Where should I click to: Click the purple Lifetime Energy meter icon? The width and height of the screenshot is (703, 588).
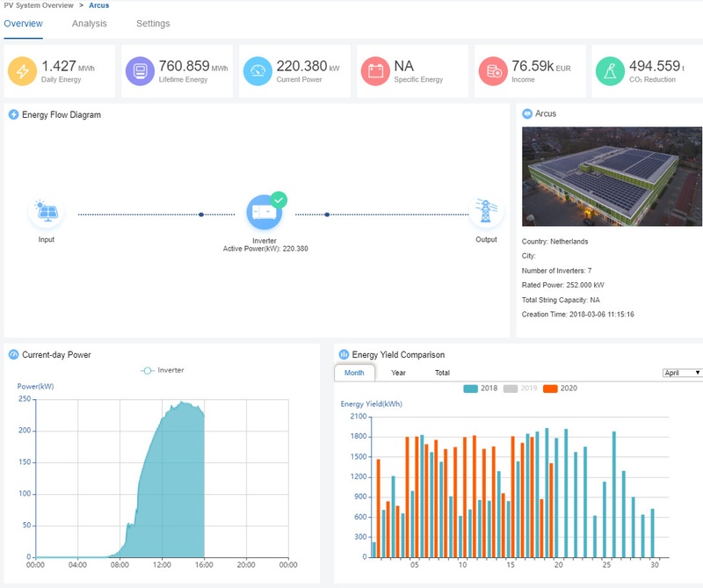(140, 71)
